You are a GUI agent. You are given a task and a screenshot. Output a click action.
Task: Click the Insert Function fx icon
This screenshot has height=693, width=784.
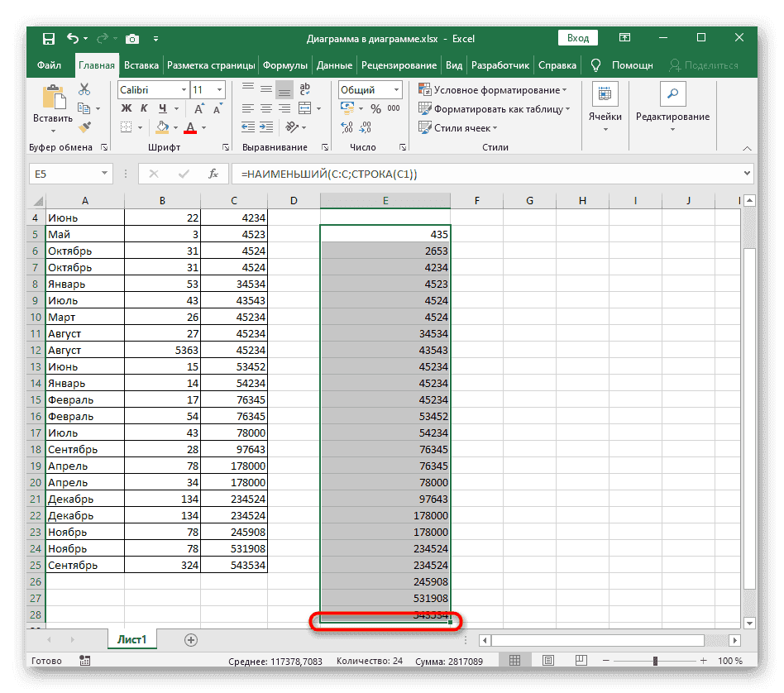213,174
